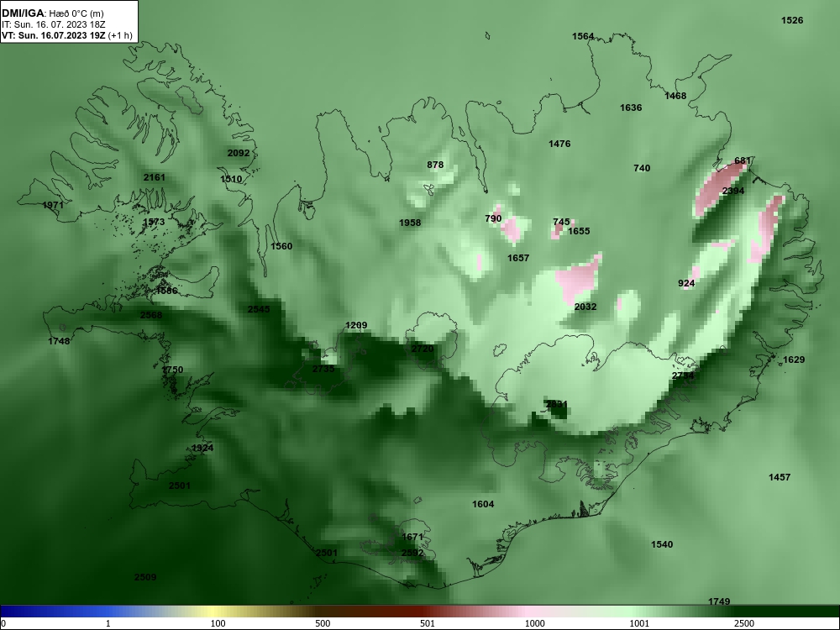Click the map value 745

[x=561, y=222]
